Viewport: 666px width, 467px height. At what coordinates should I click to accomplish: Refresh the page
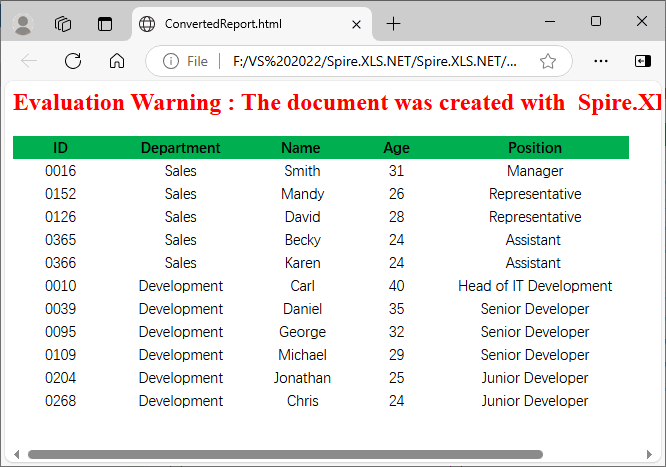tap(73, 61)
